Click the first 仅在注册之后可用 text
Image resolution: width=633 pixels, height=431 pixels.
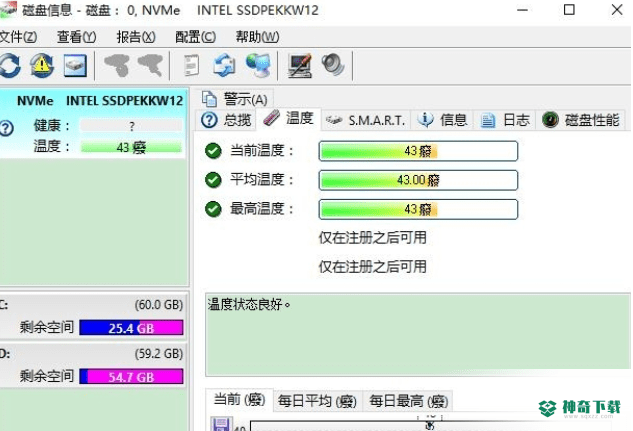(x=373, y=237)
